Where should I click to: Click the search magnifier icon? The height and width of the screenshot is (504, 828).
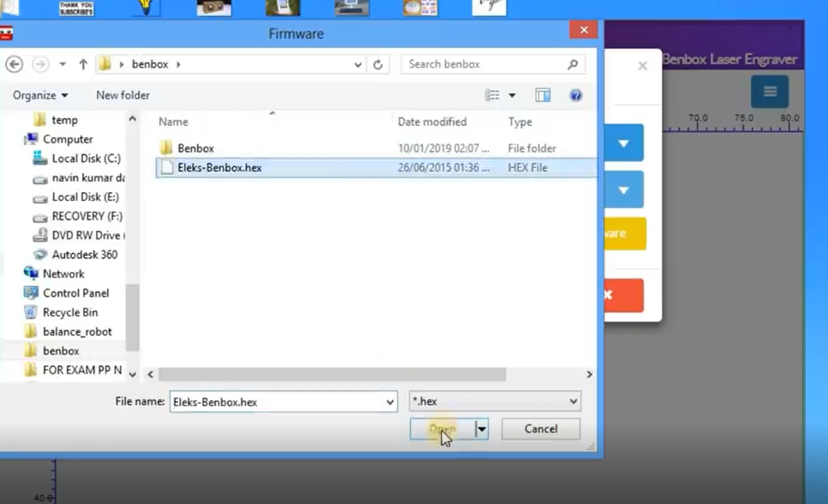[573, 64]
